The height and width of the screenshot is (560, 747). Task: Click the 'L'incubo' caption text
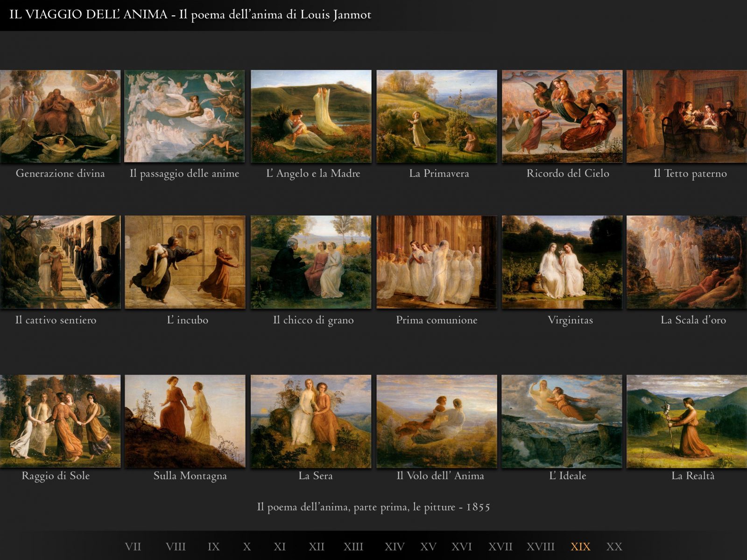point(188,320)
